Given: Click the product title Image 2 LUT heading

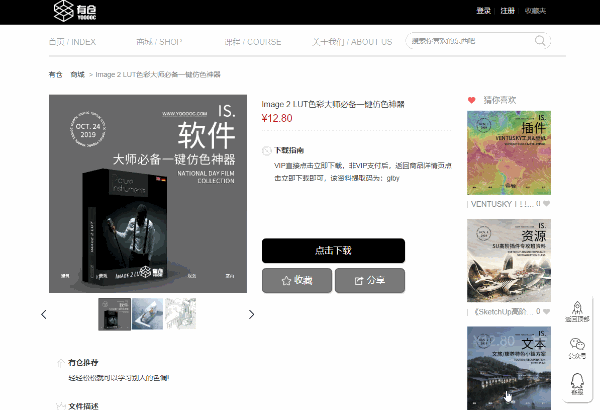Looking at the screenshot, I should pyautogui.click(x=333, y=104).
